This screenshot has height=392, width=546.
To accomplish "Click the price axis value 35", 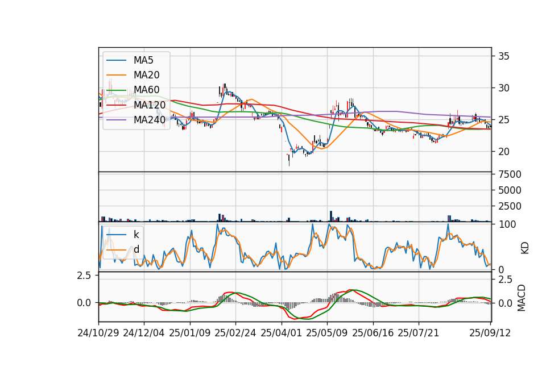I will pyautogui.click(x=504, y=56).
